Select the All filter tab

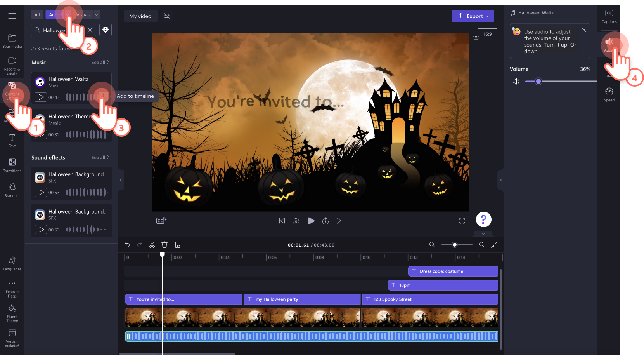pyautogui.click(x=37, y=15)
